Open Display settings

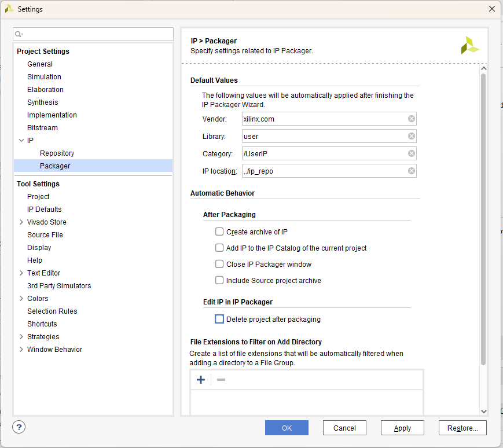click(x=39, y=248)
